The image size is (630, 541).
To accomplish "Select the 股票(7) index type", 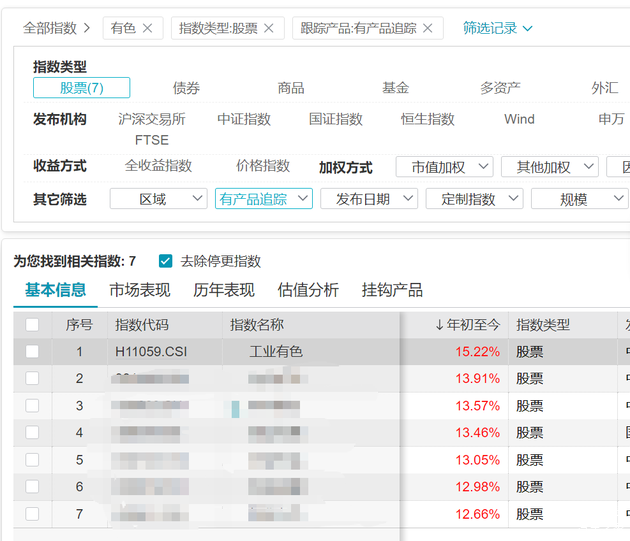I will [82, 88].
